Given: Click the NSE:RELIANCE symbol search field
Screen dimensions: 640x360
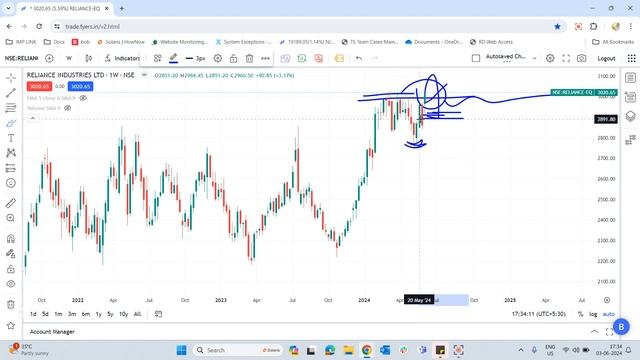Looking at the screenshot, I should point(22,58).
